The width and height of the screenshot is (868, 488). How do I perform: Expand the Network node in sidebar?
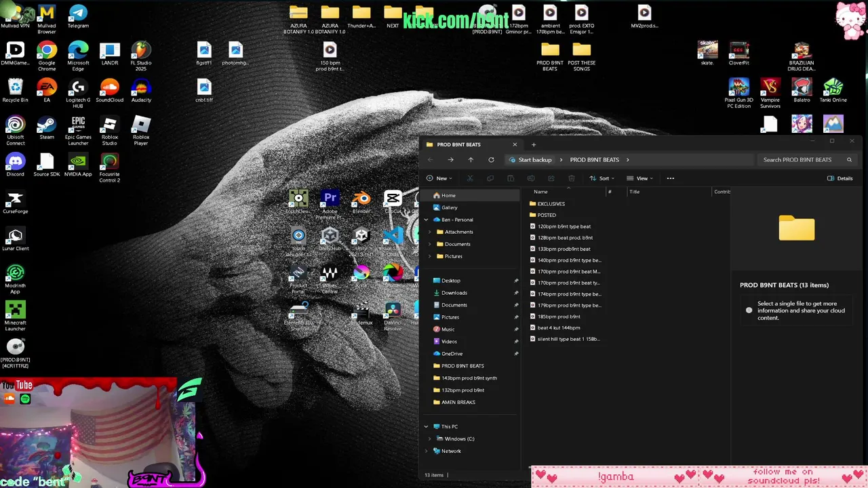[x=427, y=451]
